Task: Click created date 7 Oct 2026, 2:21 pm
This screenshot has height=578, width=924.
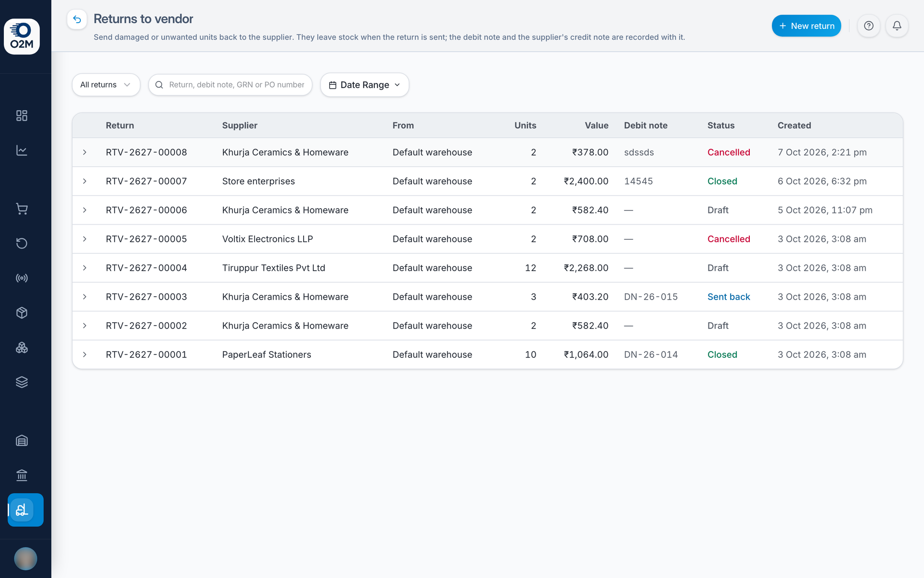Action: tap(822, 152)
